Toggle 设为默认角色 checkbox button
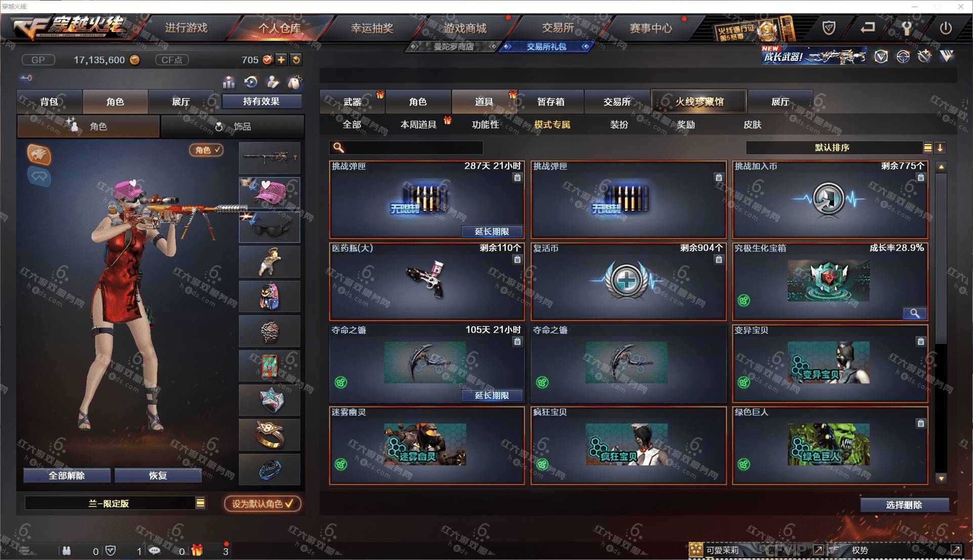 tap(263, 503)
